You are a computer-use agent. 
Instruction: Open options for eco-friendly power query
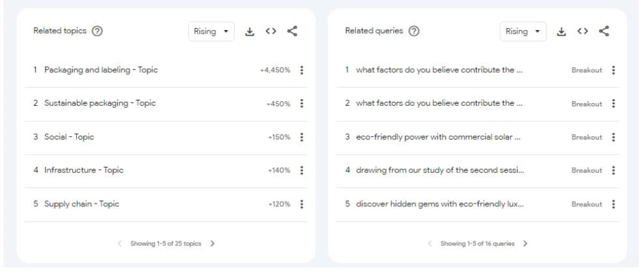click(x=613, y=137)
